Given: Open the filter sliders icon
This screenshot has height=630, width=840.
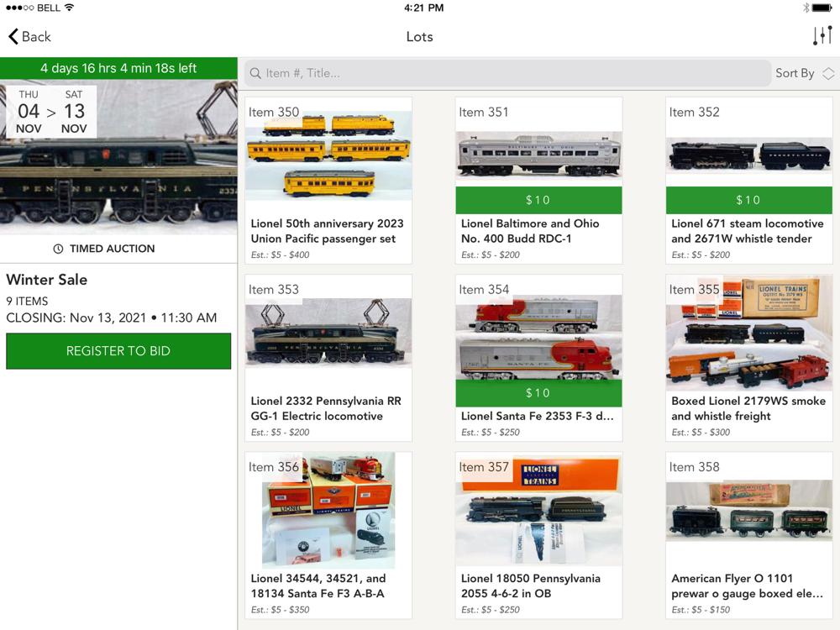Looking at the screenshot, I should [x=822, y=36].
